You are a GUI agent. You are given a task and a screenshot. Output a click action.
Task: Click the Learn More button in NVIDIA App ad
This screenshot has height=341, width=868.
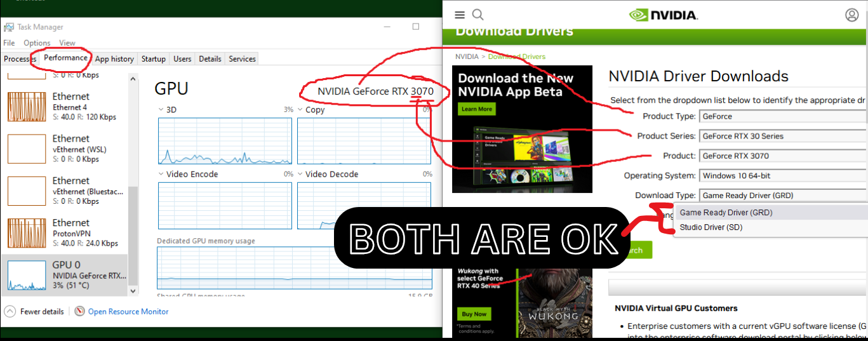(x=476, y=109)
